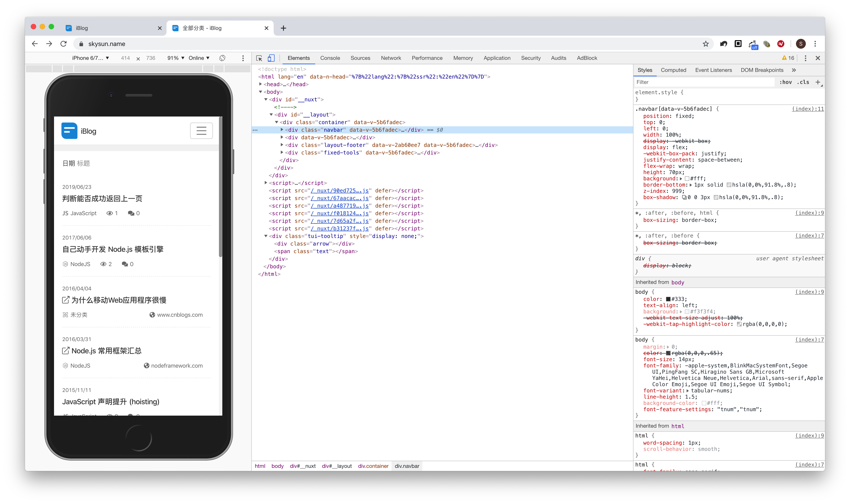
Task: Open a new browser tab
Action: [x=283, y=28]
